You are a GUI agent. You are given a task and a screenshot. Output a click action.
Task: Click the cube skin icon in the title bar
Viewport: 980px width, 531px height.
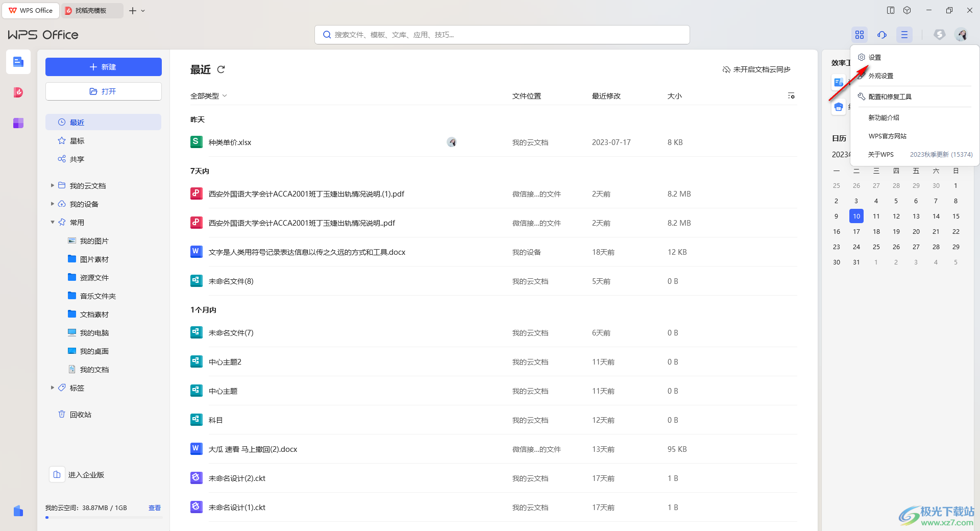(907, 10)
